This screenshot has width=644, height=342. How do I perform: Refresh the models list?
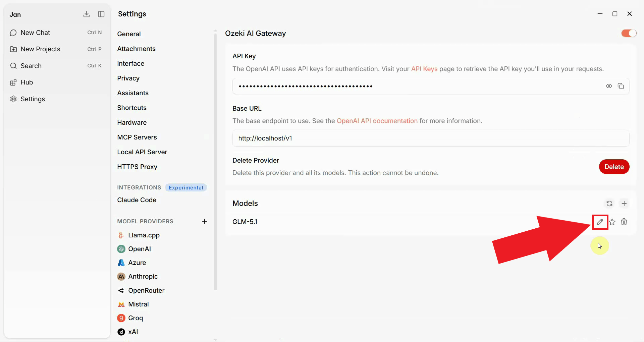(x=609, y=204)
